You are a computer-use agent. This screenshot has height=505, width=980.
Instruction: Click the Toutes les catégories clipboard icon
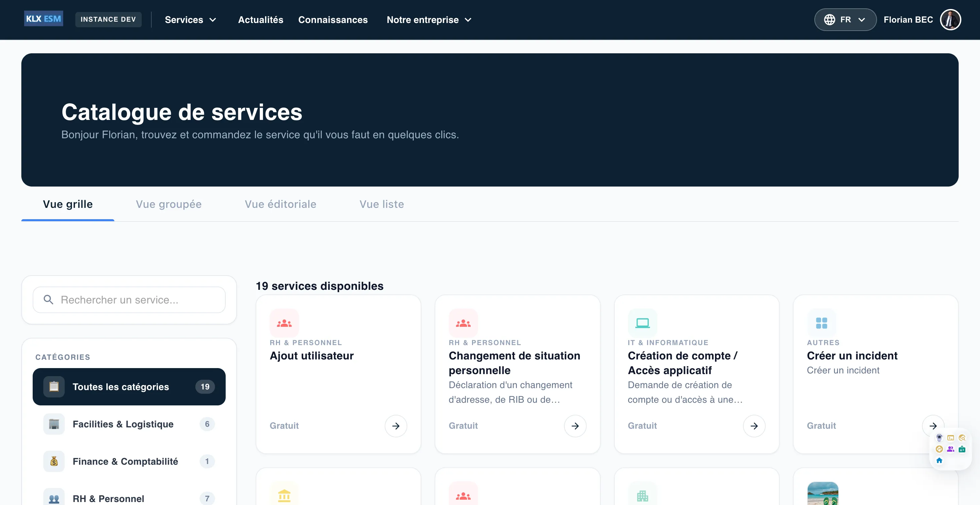[54, 387]
